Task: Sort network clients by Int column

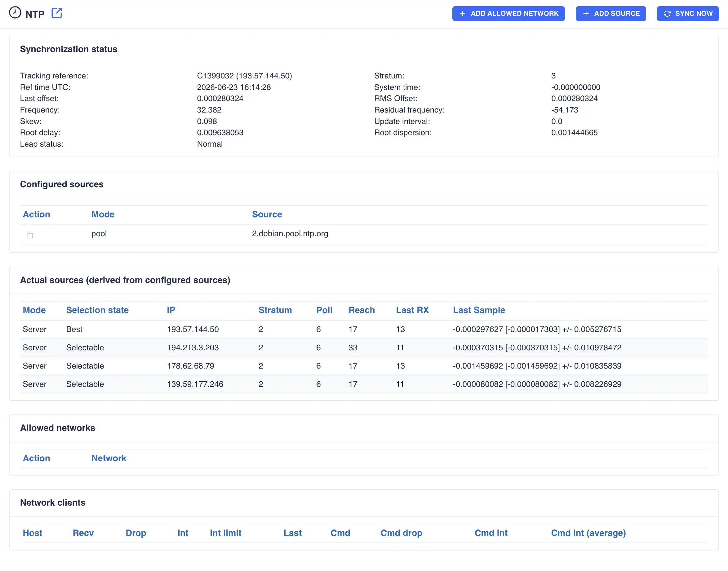Action: [x=183, y=533]
